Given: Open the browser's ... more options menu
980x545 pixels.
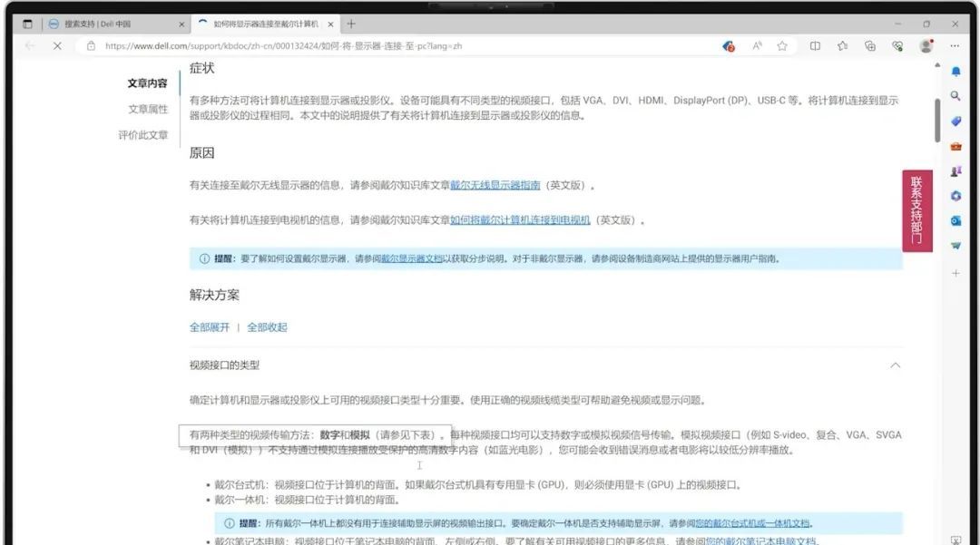Looking at the screenshot, I should [x=953, y=46].
